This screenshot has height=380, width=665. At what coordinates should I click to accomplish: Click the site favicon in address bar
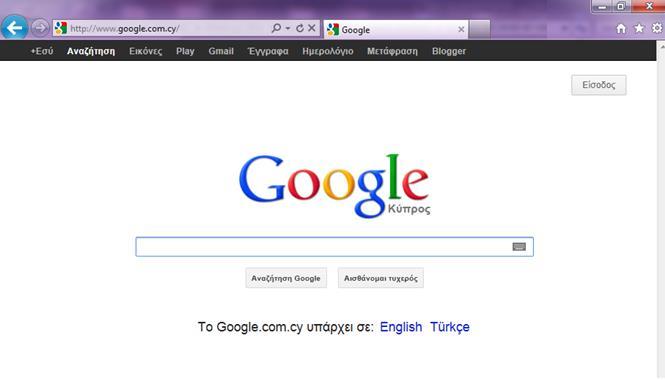(x=61, y=28)
